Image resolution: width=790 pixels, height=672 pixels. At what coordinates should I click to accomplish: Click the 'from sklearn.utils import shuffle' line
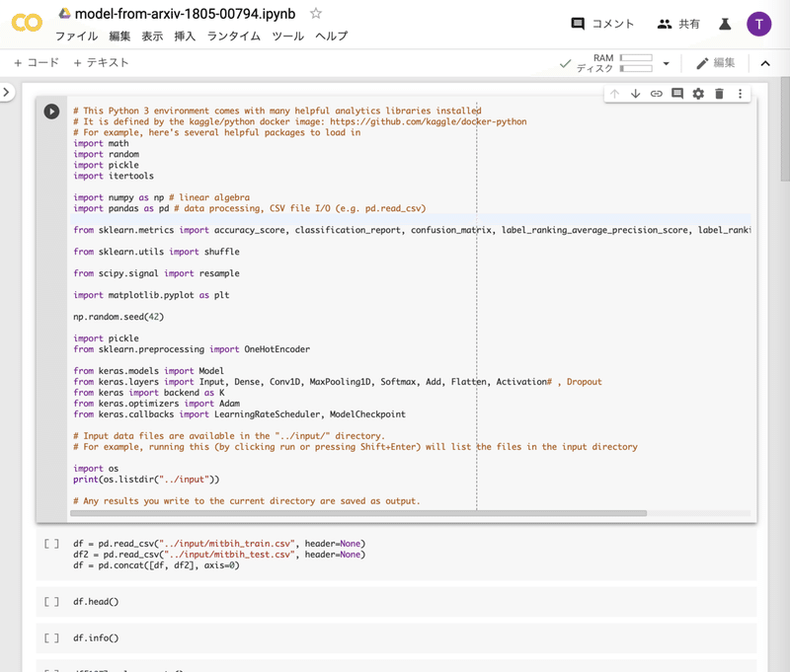pos(156,252)
